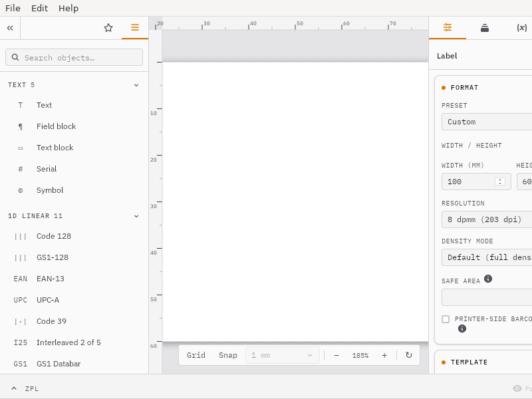Image resolution: width=532 pixels, height=399 pixels.
Task: Click the Label heading in right panel
Action: [447, 56]
